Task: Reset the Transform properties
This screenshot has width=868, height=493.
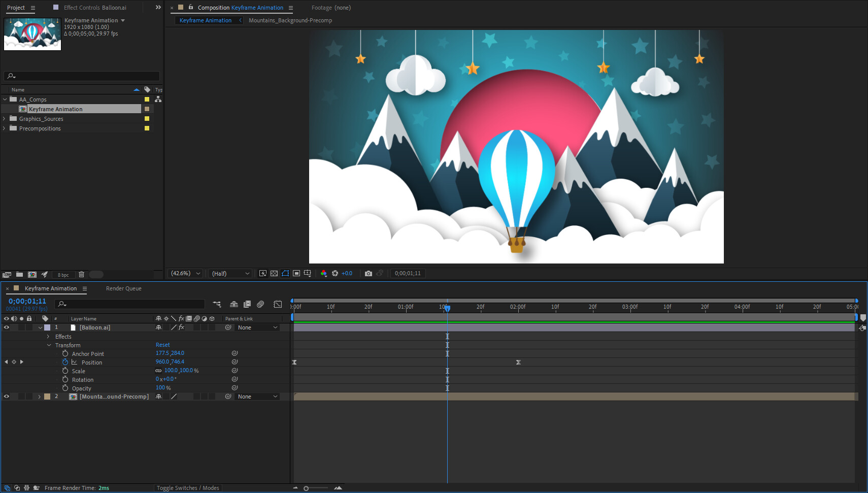Action: (162, 345)
